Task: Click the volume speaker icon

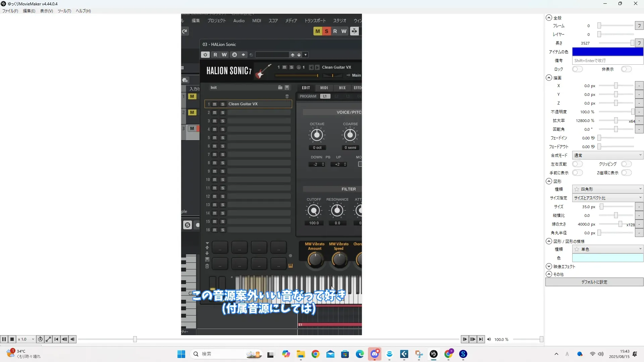Action: pyautogui.click(x=489, y=339)
